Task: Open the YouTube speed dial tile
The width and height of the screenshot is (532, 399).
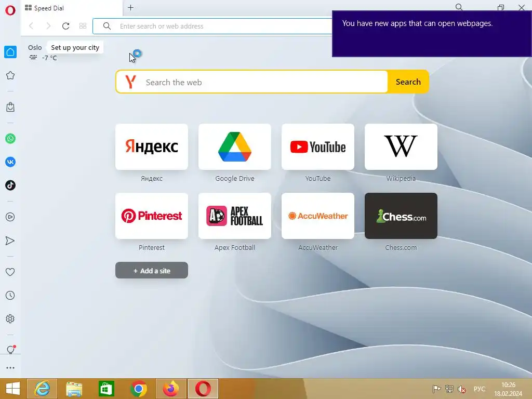Action: (x=318, y=147)
